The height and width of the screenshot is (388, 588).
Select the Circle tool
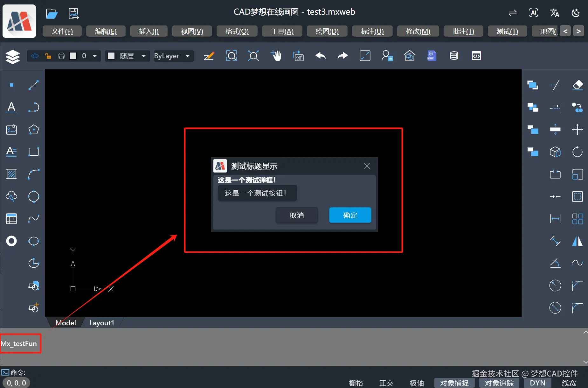34,196
